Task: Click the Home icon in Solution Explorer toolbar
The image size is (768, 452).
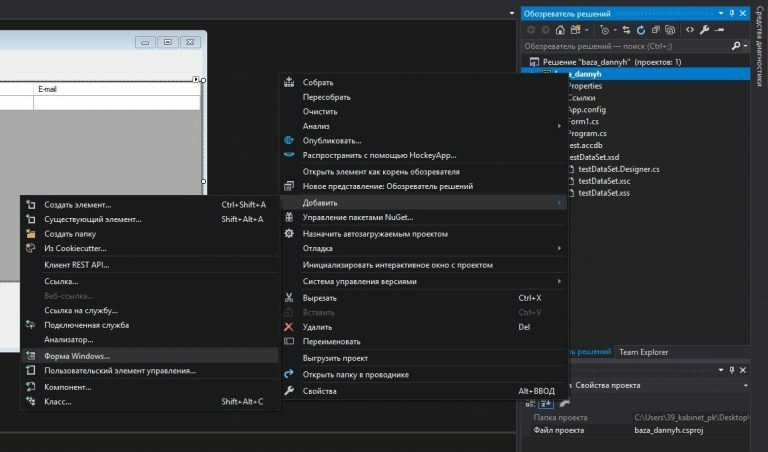Action: (560, 30)
